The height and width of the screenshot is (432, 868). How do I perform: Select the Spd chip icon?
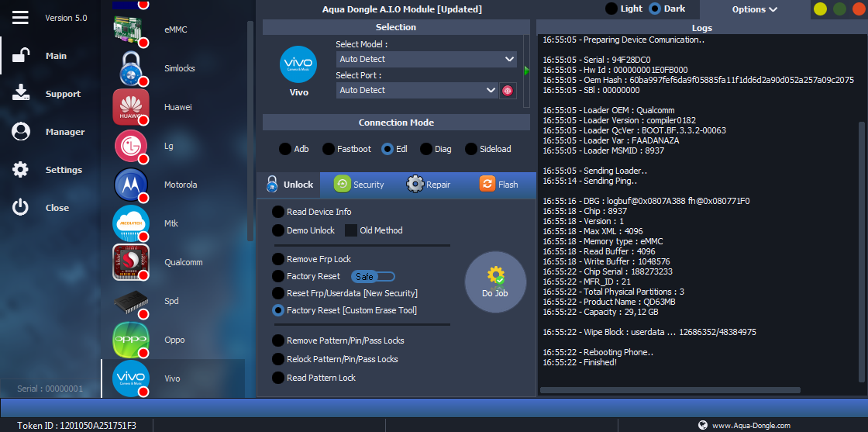[x=130, y=301]
